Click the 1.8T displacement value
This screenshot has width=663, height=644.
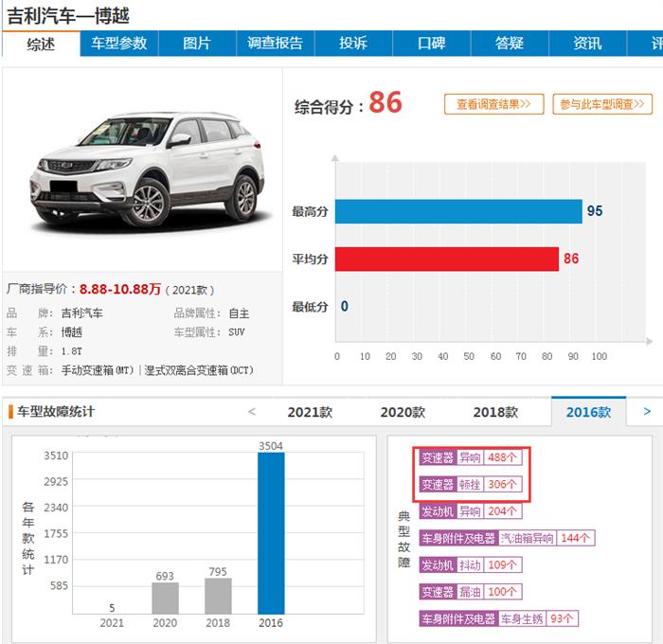point(71,351)
